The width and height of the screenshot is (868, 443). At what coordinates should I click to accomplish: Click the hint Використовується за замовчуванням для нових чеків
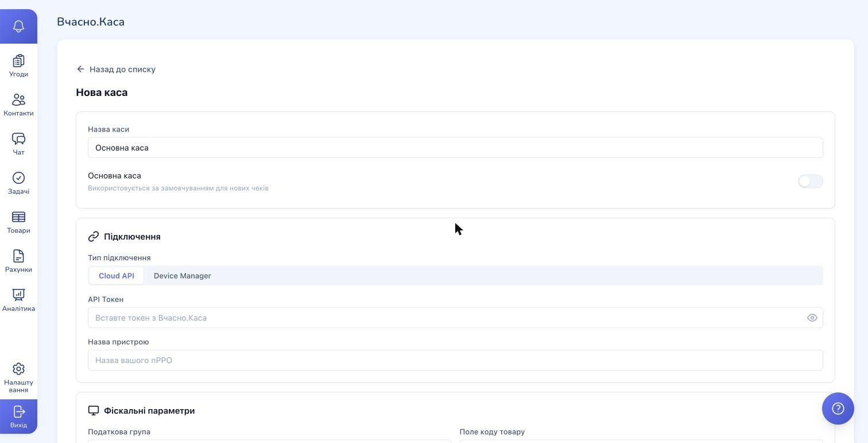178,188
